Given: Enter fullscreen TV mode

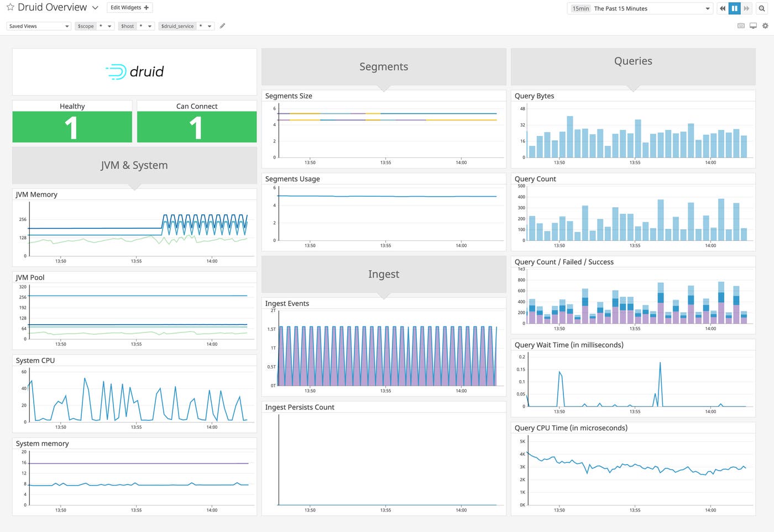Looking at the screenshot, I should [752, 25].
